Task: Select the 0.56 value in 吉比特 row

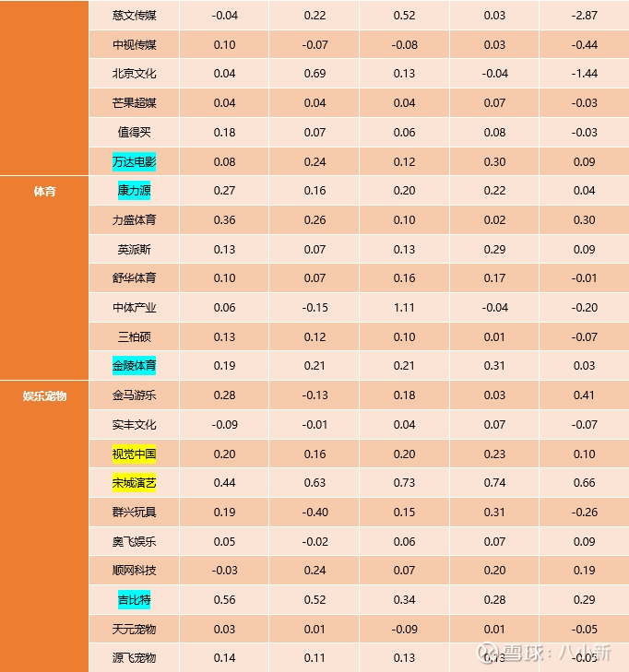Action: (x=225, y=600)
